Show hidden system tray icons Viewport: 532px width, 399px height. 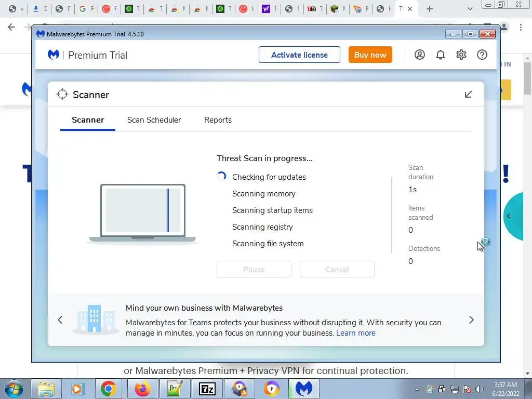pos(417,389)
